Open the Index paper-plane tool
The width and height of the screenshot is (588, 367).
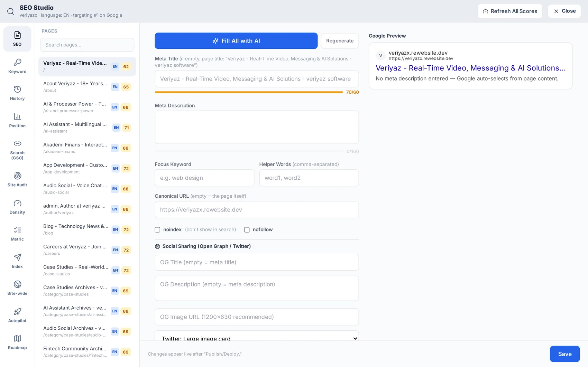pyautogui.click(x=17, y=261)
